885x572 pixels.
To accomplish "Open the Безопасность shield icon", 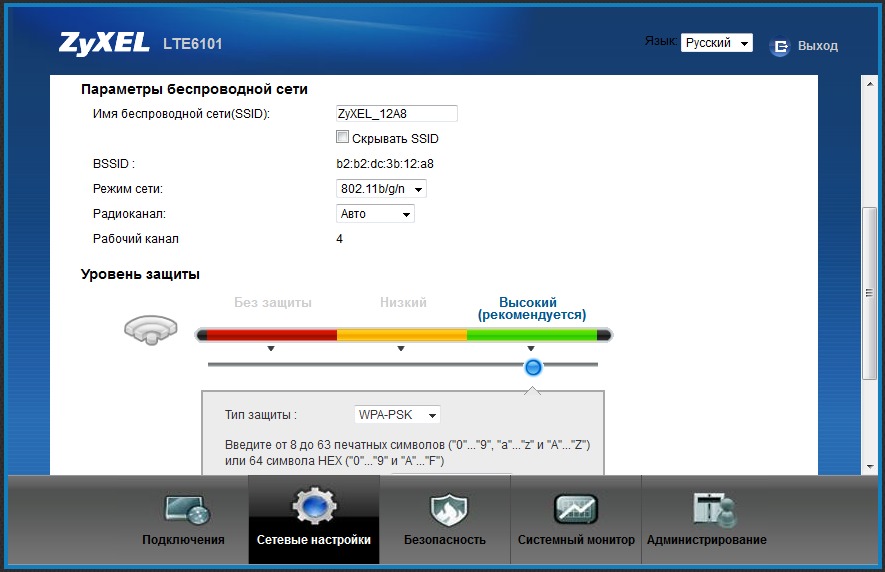I will tap(449, 509).
